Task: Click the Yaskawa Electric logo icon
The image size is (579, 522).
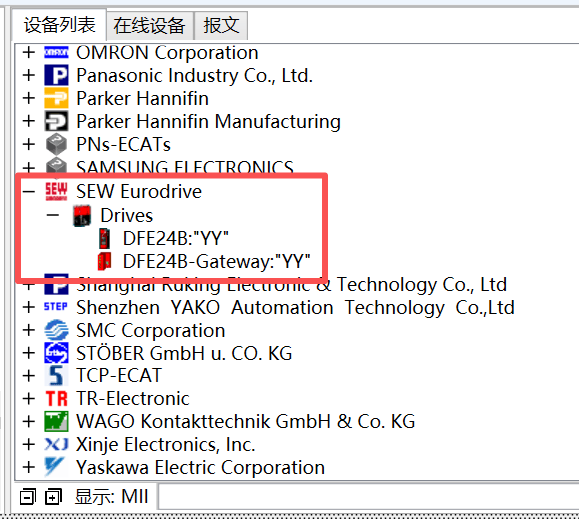Action: point(55,467)
